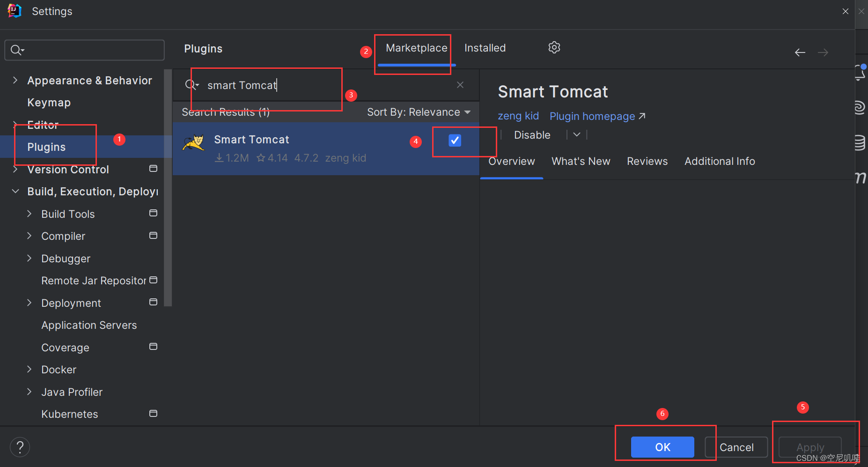Switch to the Installed tab
Viewport: 868px width, 467px height.
(x=485, y=47)
